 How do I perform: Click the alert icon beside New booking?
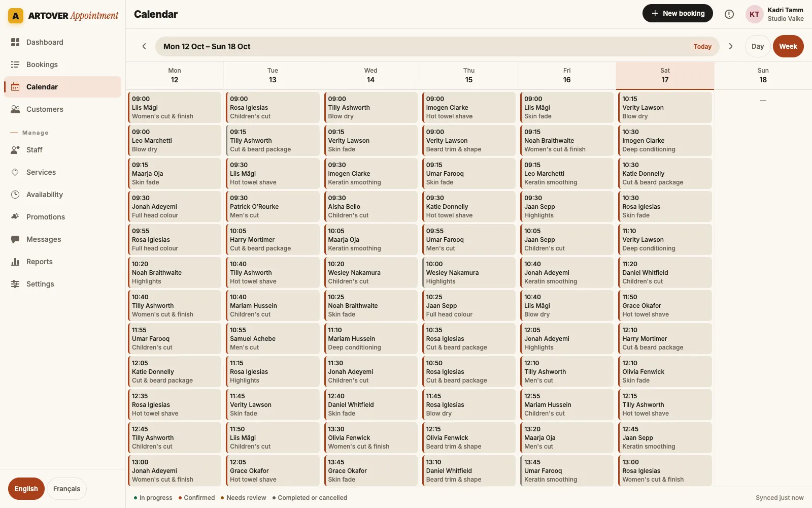tap(729, 14)
